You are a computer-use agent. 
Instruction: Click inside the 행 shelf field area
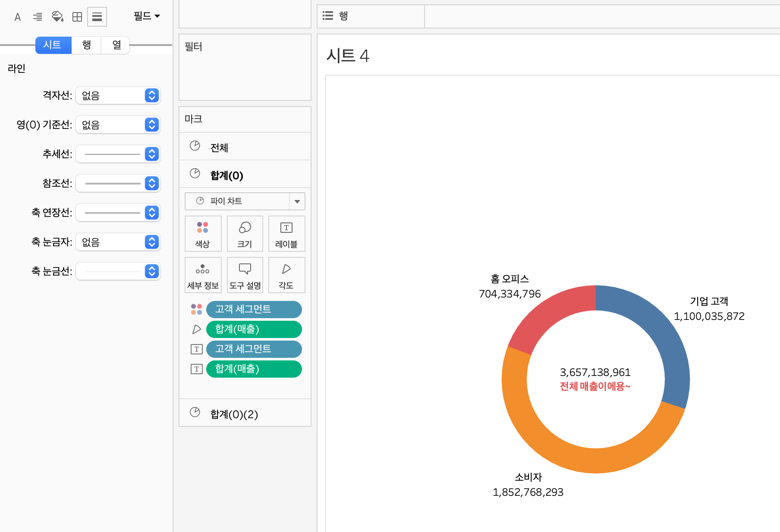tap(602, 16)
